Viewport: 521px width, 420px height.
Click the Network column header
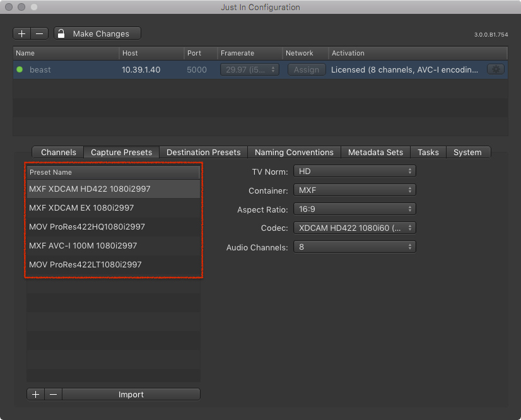pos(305,53)
